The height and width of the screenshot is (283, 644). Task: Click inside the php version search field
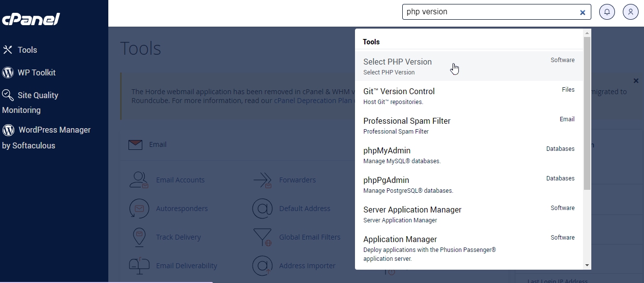(490, 12)
